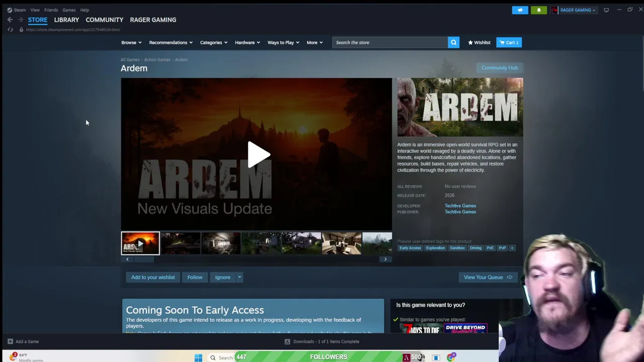Image resolution: width=644 pixels, height=362 pixels.
Task: Select the second screenshot thumbnail
Action: pos(181,243)
